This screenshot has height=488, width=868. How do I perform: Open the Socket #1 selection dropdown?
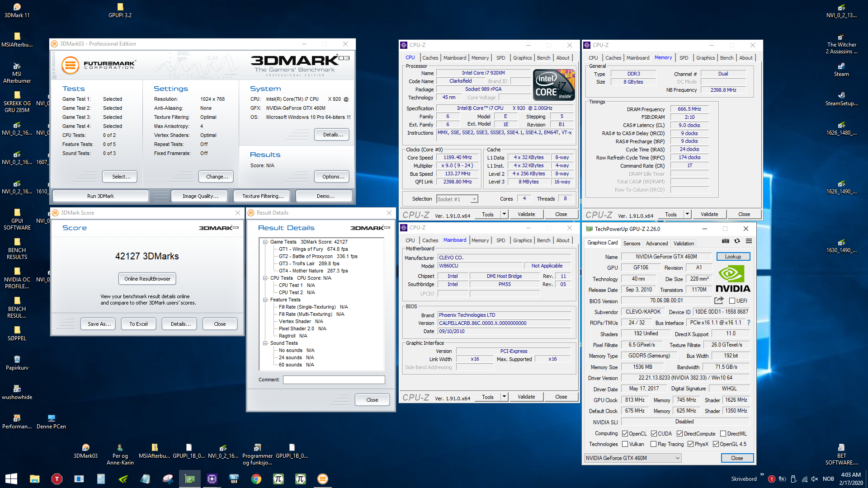pos(457,199)
